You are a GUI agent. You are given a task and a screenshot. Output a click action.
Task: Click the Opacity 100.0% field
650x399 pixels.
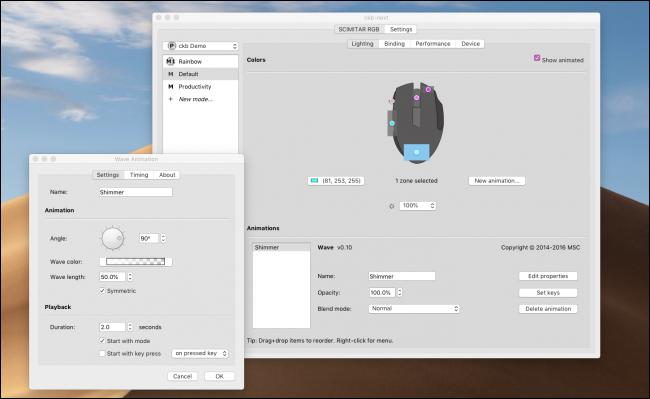coord(382,293)
